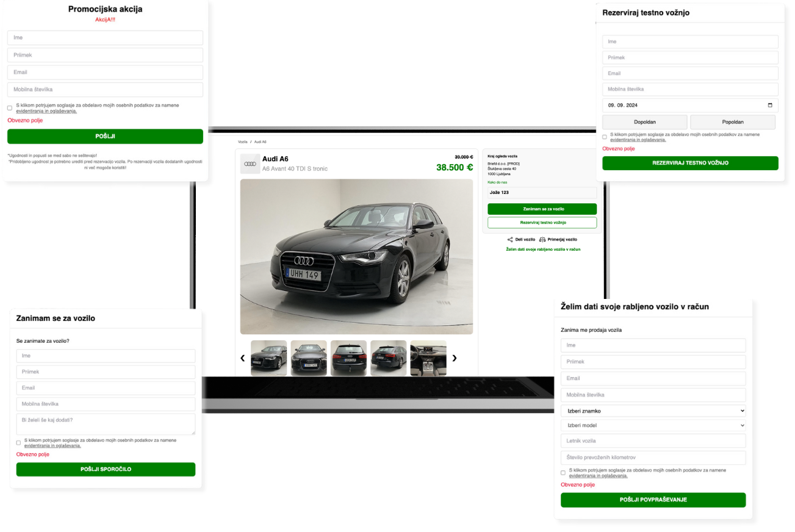Focus Email field in Promocijska akcija form

105,72
